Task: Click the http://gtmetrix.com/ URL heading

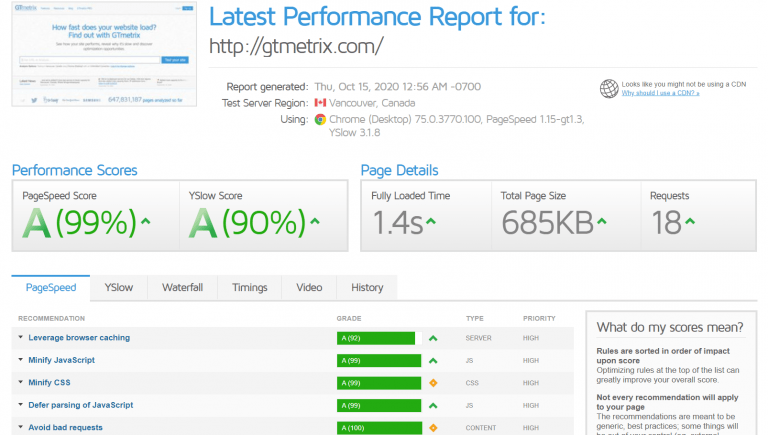Action: tap(296, 47)
